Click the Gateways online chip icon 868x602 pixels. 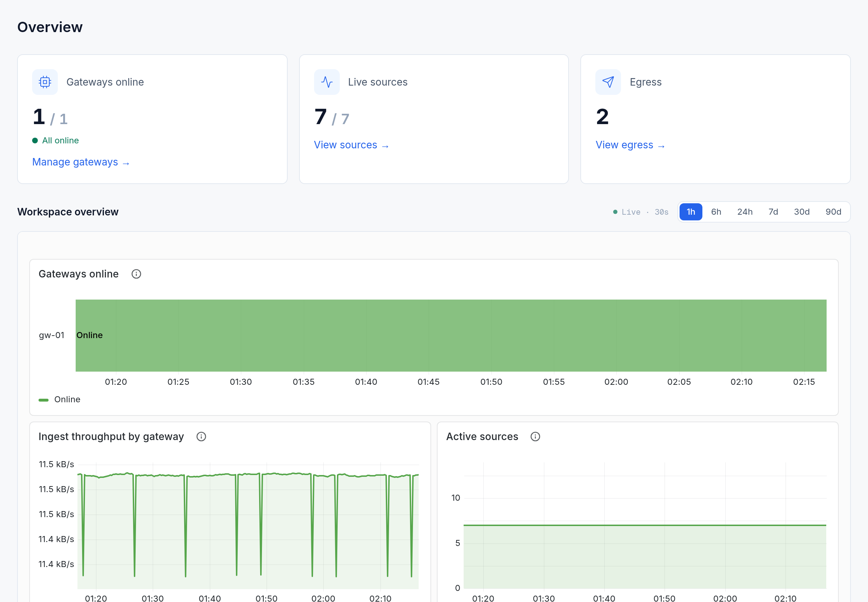click(x=45, y=82)
